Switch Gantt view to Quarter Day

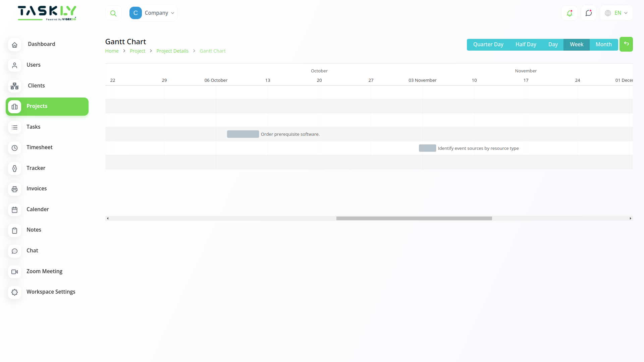[488, 44]
